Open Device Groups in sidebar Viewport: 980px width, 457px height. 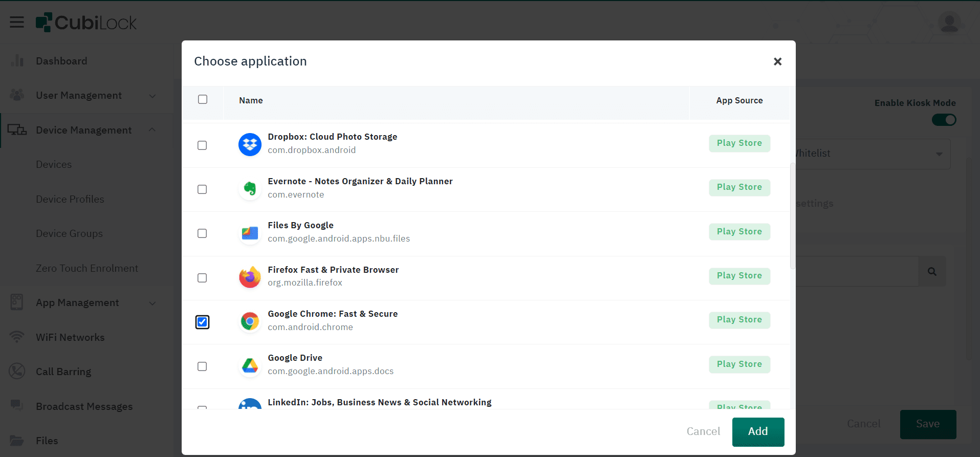click(x=70, y=233)
